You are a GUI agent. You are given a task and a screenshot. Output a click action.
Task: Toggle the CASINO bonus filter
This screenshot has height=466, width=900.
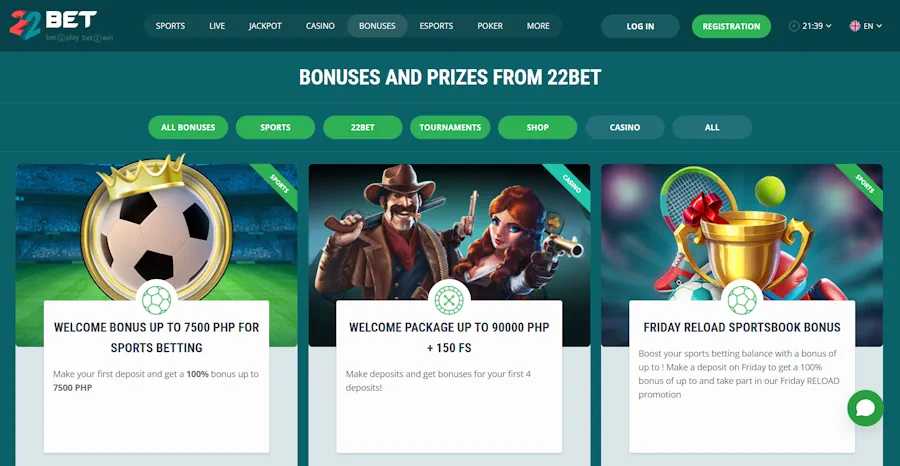[624, 127]
